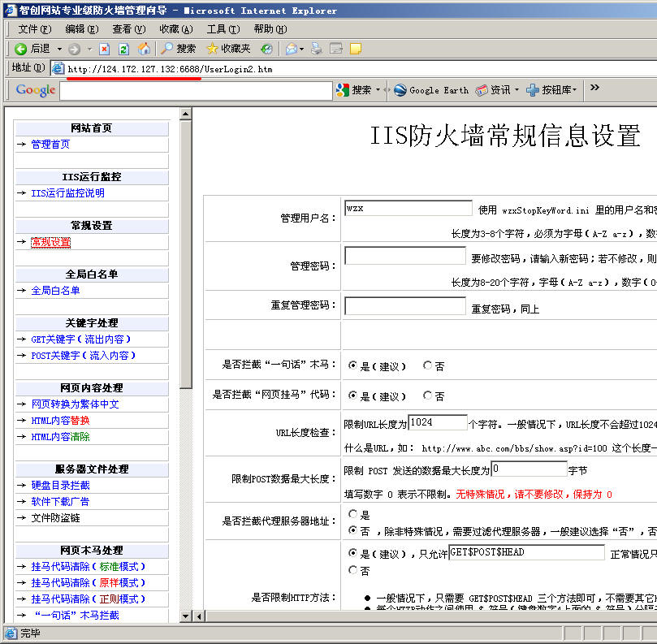657x644 pixels.
Task: Open the 资讯 dropdown arrow
Action: 517,89
